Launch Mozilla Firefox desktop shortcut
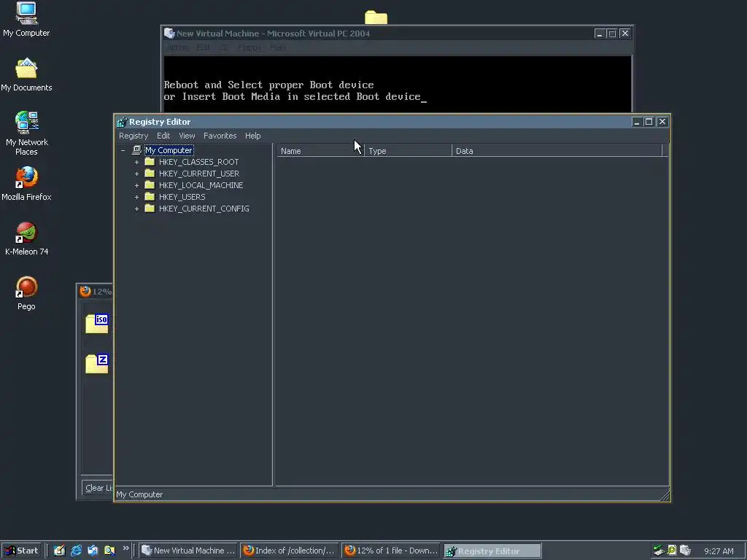The width and height of the screenshot is (747, 560). 26,184
